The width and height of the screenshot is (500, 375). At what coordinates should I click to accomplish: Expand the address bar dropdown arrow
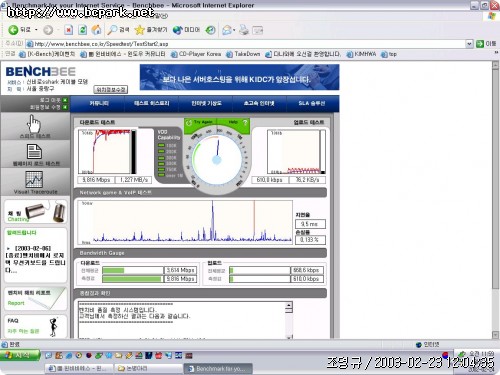coord(469,44)
